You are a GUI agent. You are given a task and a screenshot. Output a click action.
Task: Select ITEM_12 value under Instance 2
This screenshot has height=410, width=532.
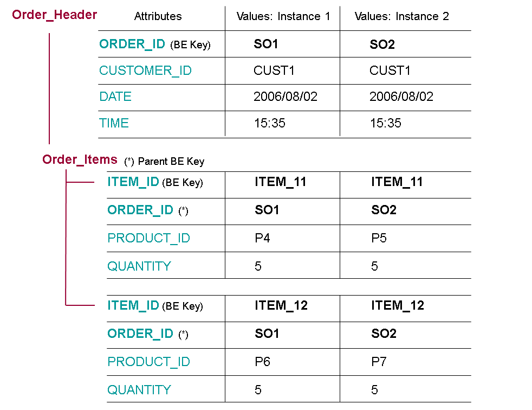(x=397, y=306)
